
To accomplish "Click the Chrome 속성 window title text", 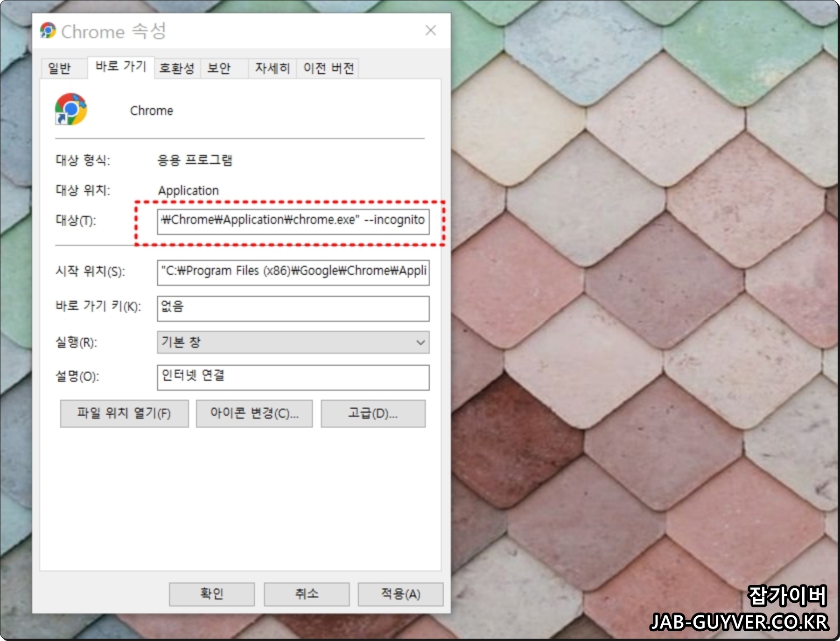I will click(113, 31).
